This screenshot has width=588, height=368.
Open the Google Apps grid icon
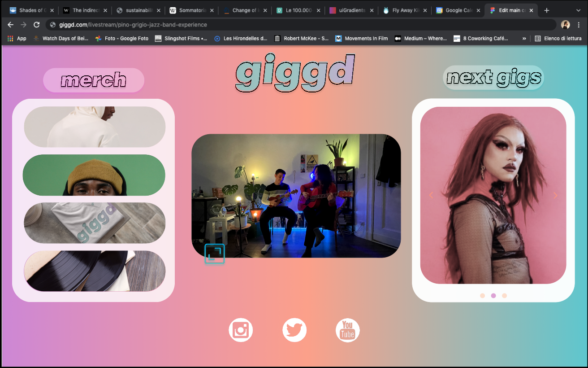(x=10, y=38)
